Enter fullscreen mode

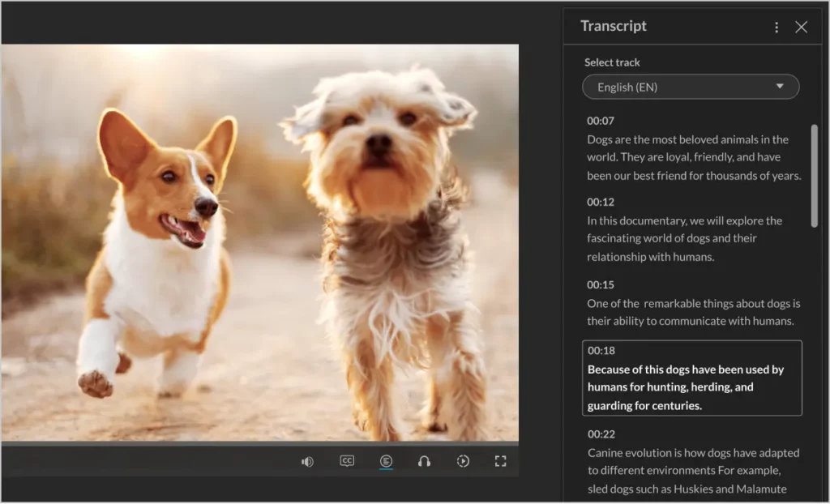coord(500,461)
